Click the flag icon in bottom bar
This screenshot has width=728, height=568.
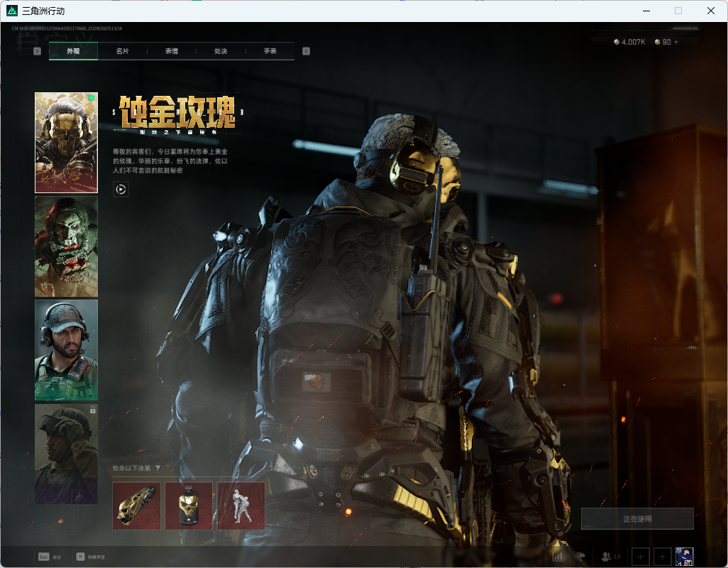pos(580,556)
